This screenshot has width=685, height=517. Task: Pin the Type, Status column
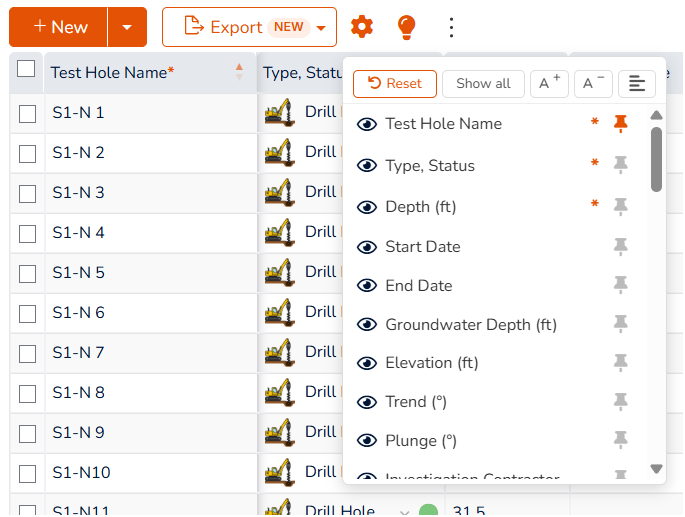click(x=620, y=165)
